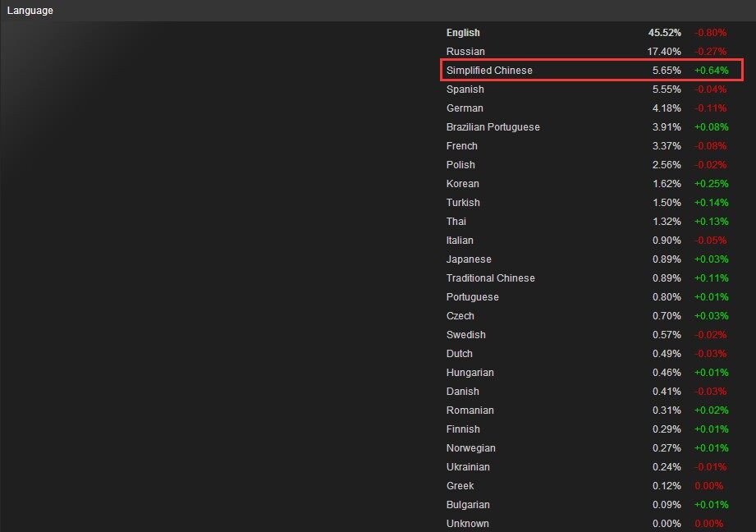
Task: Click the 45.52% English share value
Action: point(664,33)
